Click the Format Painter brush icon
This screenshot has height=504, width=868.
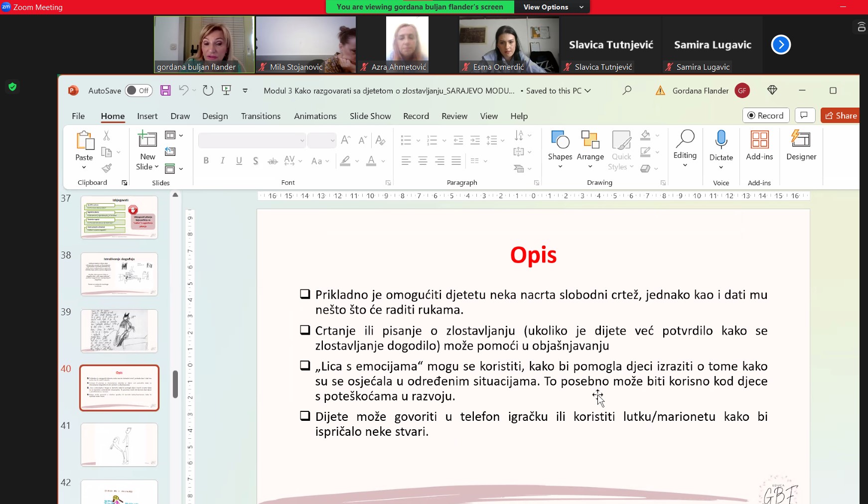pos(107,168)
